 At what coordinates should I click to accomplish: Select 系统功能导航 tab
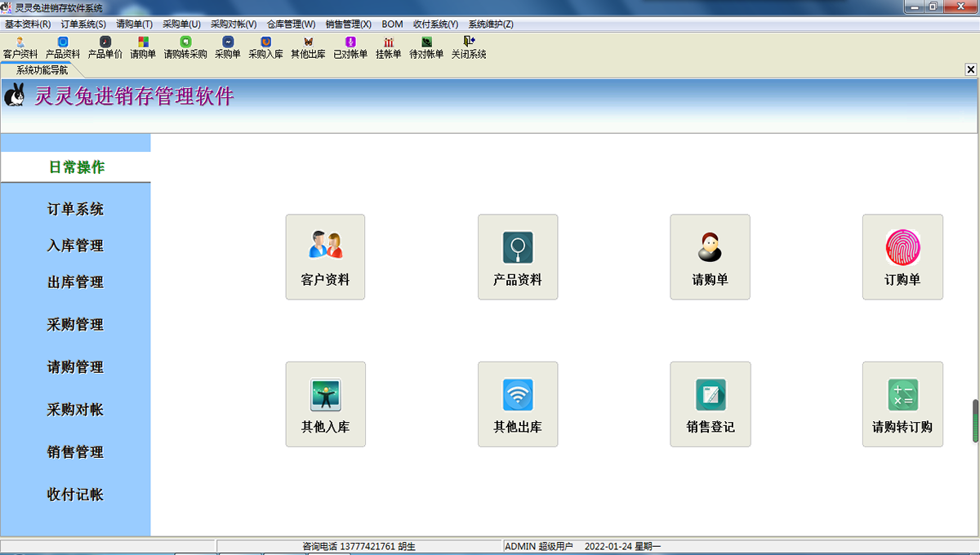tap(42, 70)
